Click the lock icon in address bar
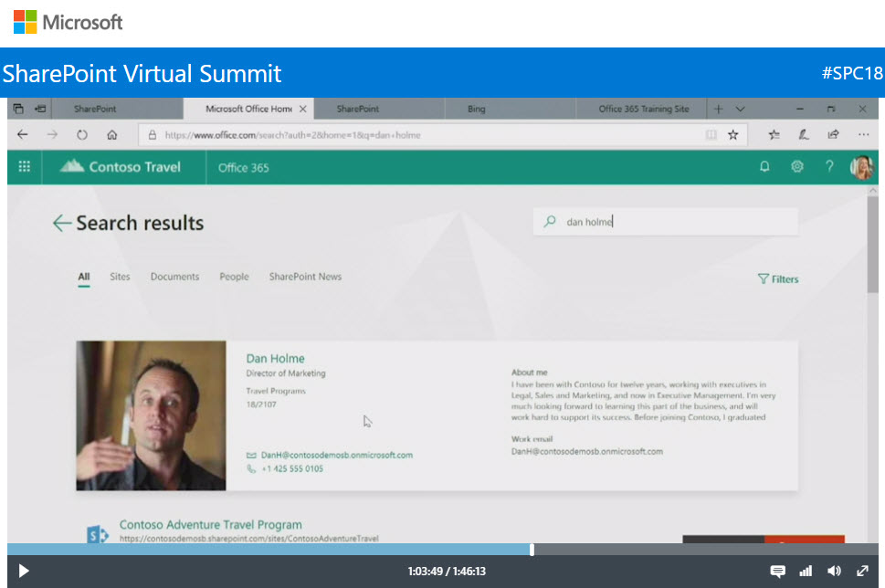The image size is (885, 588). (x=152, y=135)
